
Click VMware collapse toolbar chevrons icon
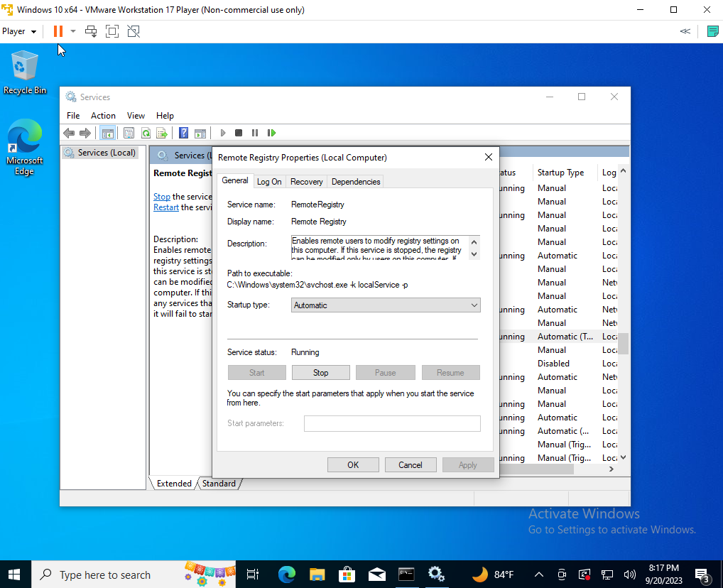coord(685,31)
